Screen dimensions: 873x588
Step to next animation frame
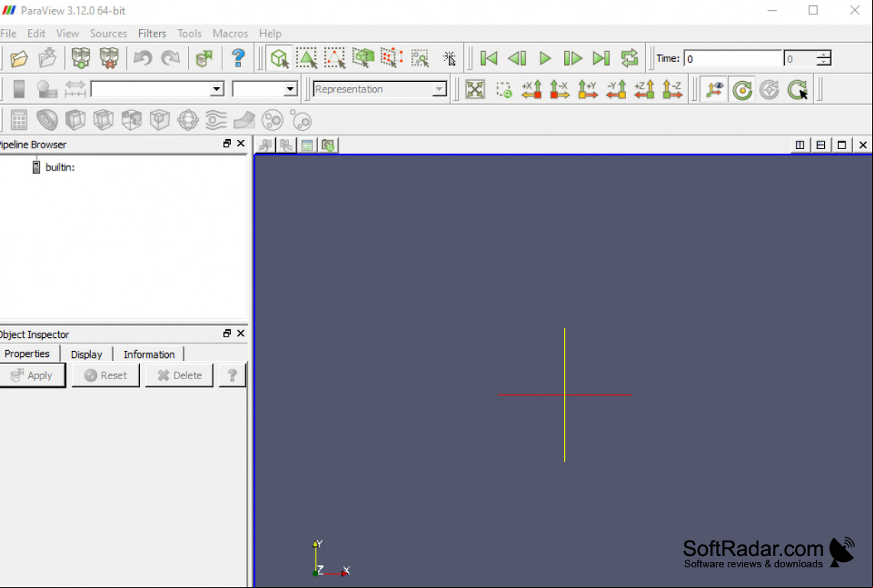573,58
